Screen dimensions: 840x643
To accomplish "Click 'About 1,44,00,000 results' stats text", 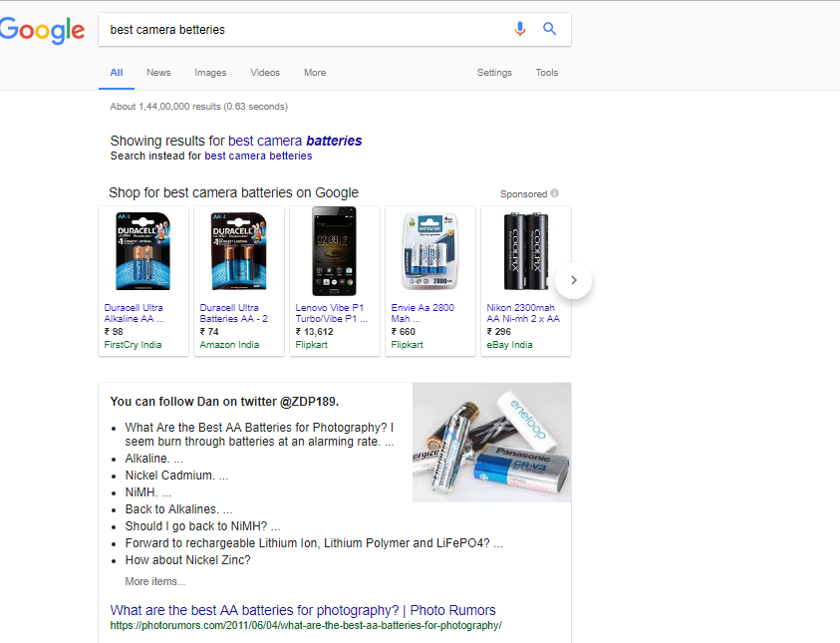I will click(x=198, y=106).
